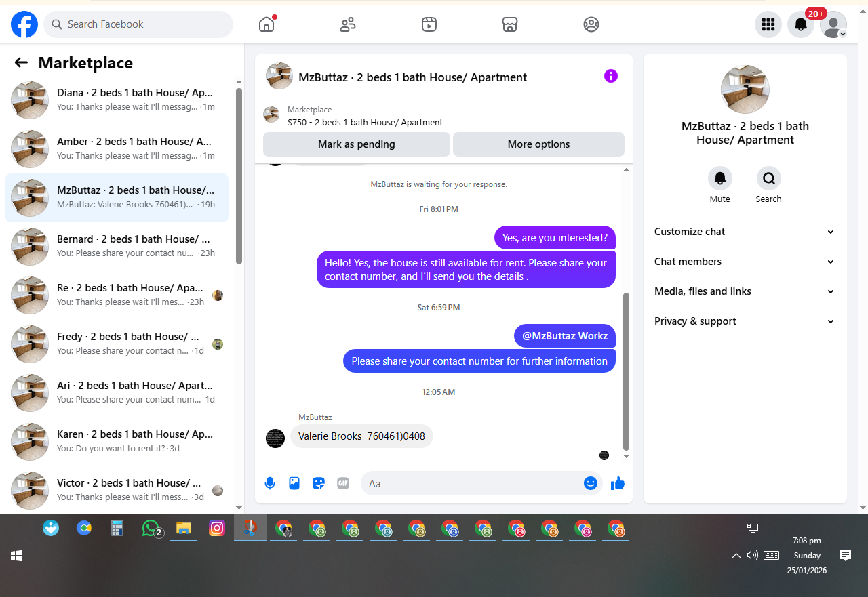Send a thumbs-up like
The height and width of the screenshot is (597, 868).
coord(618,483)
